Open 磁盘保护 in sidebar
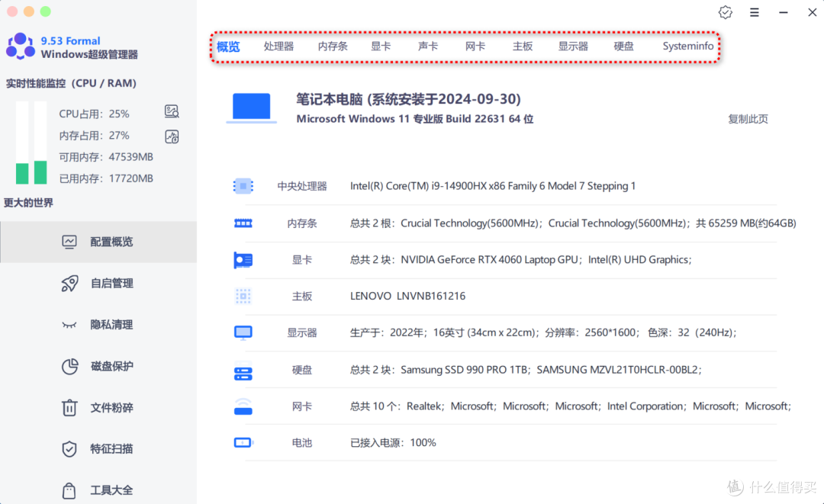The image size is (824, 504). (x=98, y=367)
